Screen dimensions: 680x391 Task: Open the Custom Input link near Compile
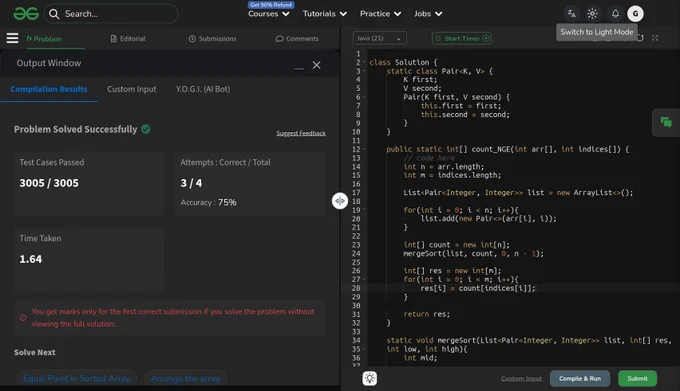(521, 378)
